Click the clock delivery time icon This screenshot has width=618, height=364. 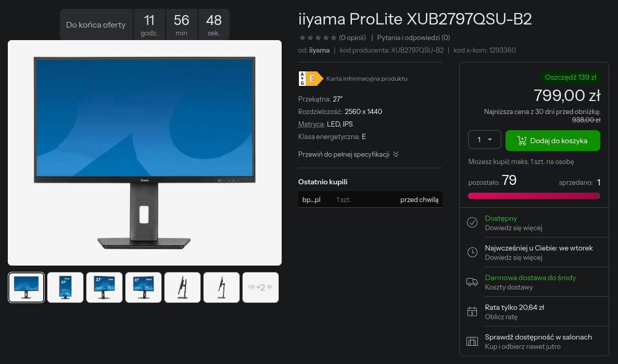[472, 253]
